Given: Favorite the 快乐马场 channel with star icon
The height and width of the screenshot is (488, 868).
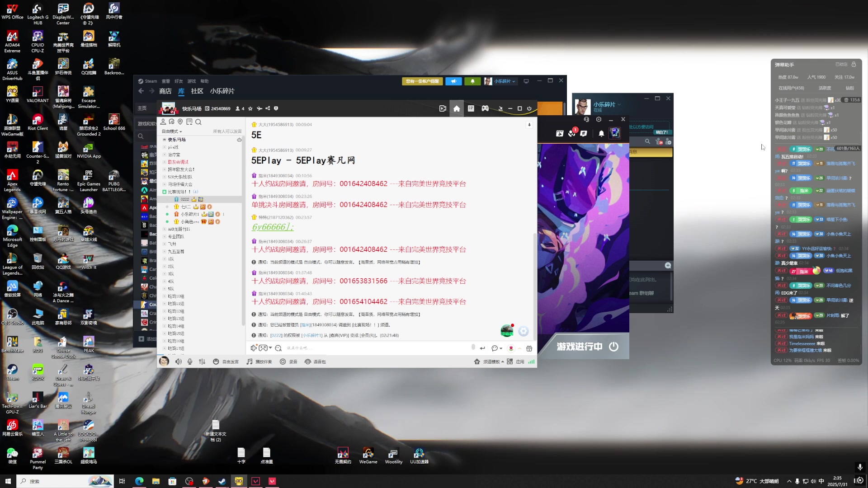Looking at the screenshot, I should pos(250,108).
